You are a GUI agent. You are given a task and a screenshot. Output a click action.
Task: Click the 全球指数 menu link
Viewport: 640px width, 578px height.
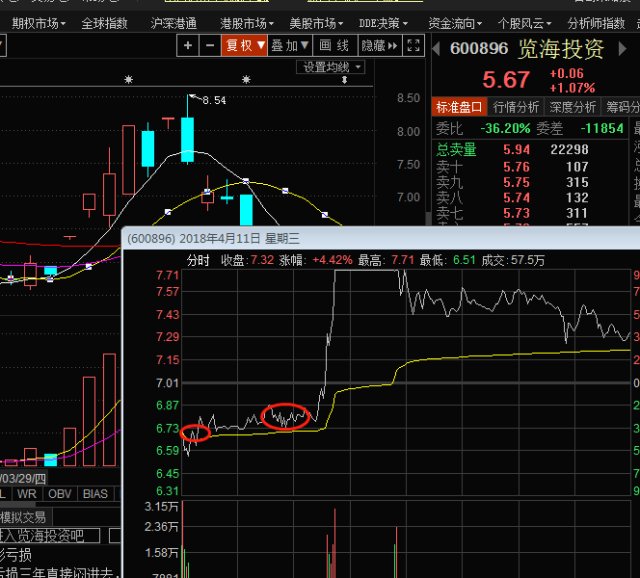coord(104,24)
